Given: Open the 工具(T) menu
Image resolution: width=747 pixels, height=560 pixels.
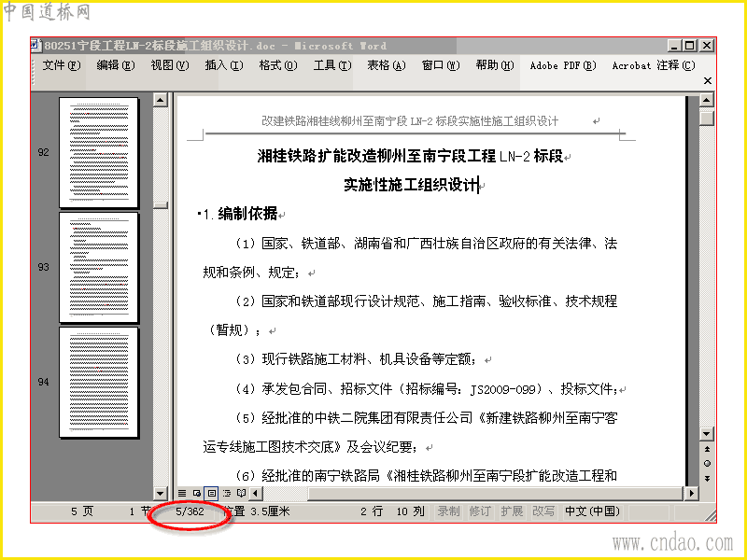Looking at the screenshot, I should [x=332, y=65].
